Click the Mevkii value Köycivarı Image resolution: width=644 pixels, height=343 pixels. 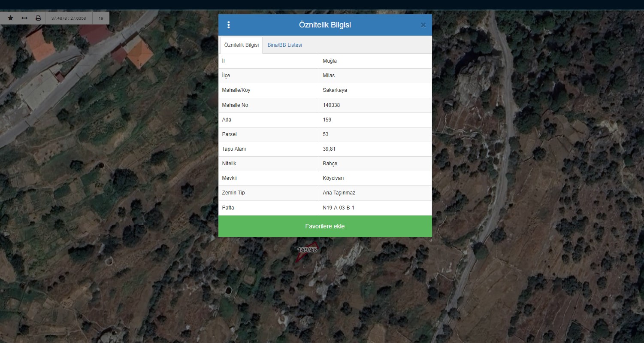(x=333, y=178)
